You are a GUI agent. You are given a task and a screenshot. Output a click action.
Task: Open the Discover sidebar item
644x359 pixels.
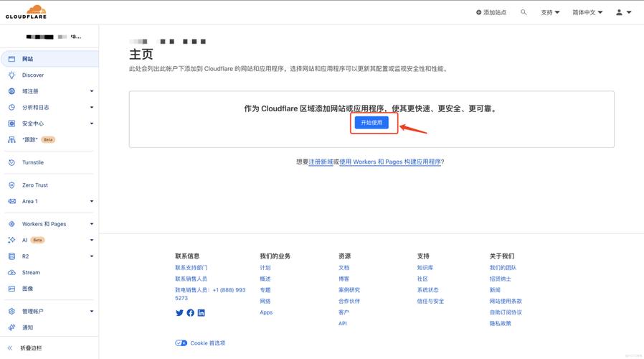pos(49,75)
